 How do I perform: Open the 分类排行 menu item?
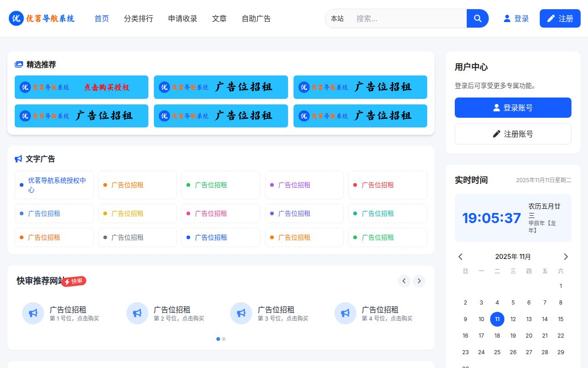pyautogui.click(x=138, y=18)
